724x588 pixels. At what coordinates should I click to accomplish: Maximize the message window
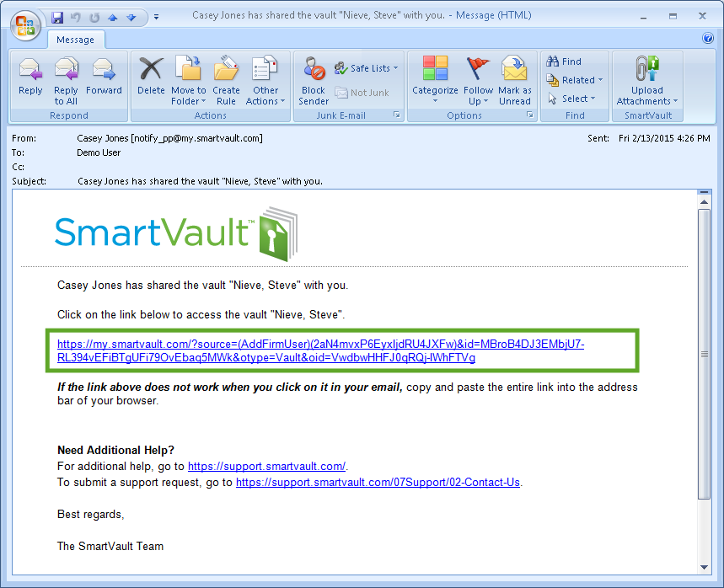673,17
